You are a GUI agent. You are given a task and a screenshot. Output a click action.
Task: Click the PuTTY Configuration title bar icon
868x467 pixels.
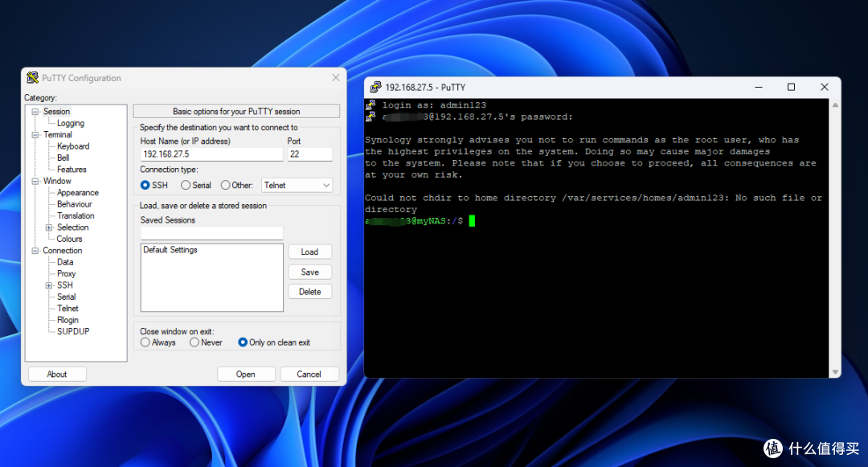coord(33,78)
